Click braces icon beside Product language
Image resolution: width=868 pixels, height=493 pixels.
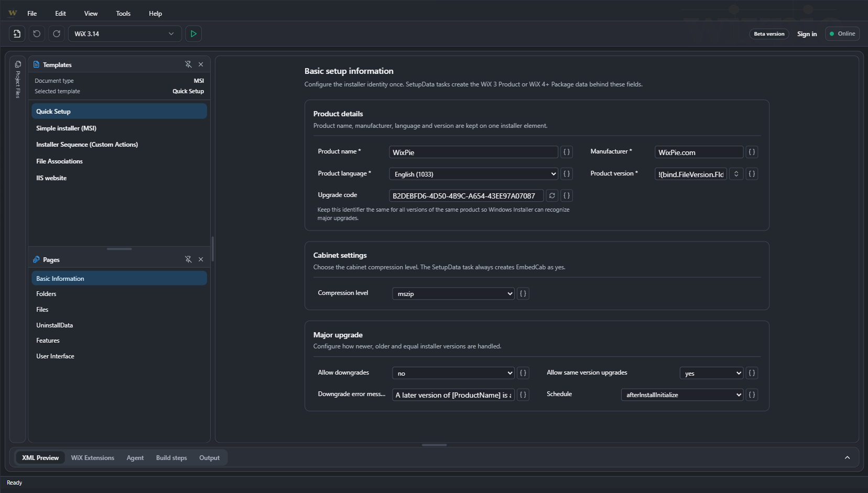(567, 174)
